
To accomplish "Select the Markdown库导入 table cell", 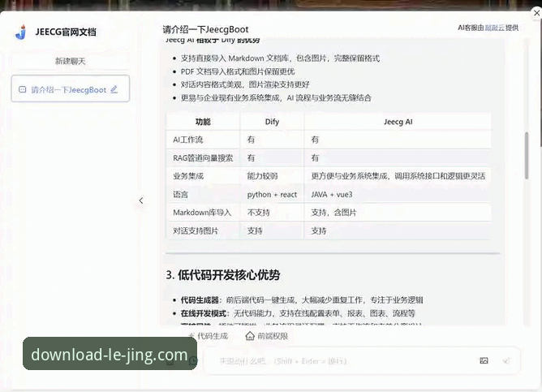I will click(x=203, y=213).
